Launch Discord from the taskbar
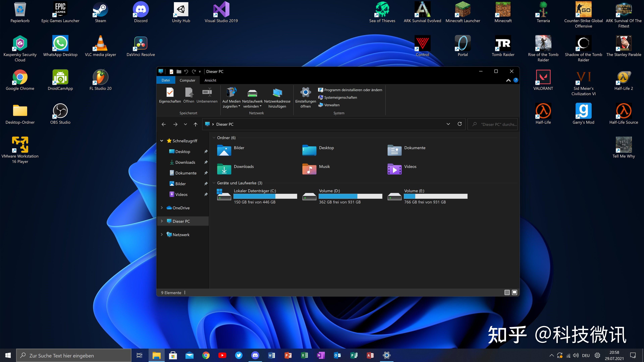 pyautogui.click(x=255, y=355)
